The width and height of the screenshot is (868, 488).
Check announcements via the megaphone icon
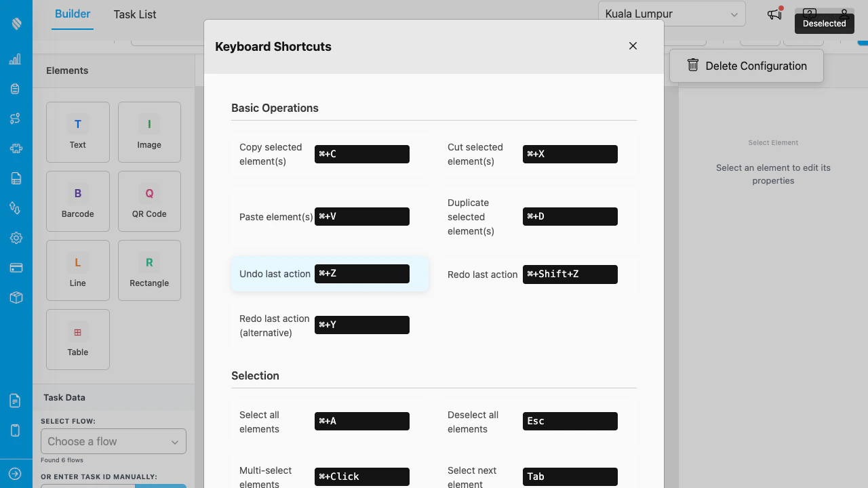tap(774, 14)
